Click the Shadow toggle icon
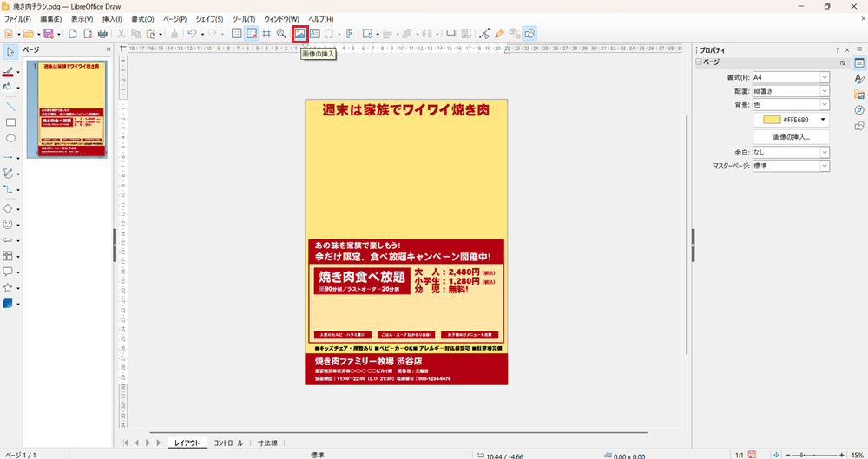The image size is (868, 459). [451, 34]
